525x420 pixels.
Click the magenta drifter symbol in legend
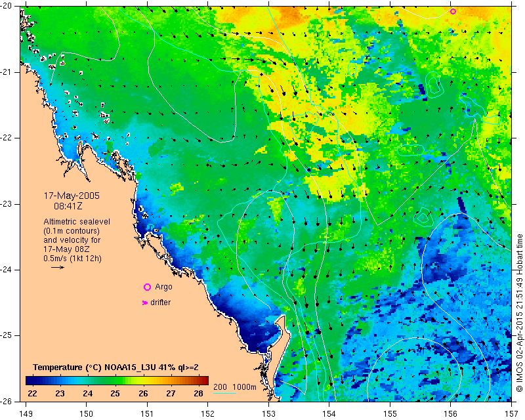(x=144, y=303)
